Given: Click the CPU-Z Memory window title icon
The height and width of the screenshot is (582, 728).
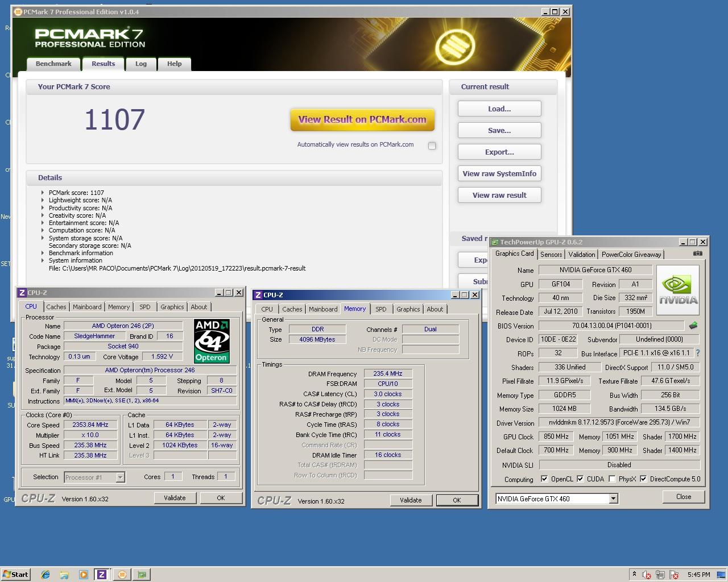Looking at the screenshot, I should coord(258,295).
